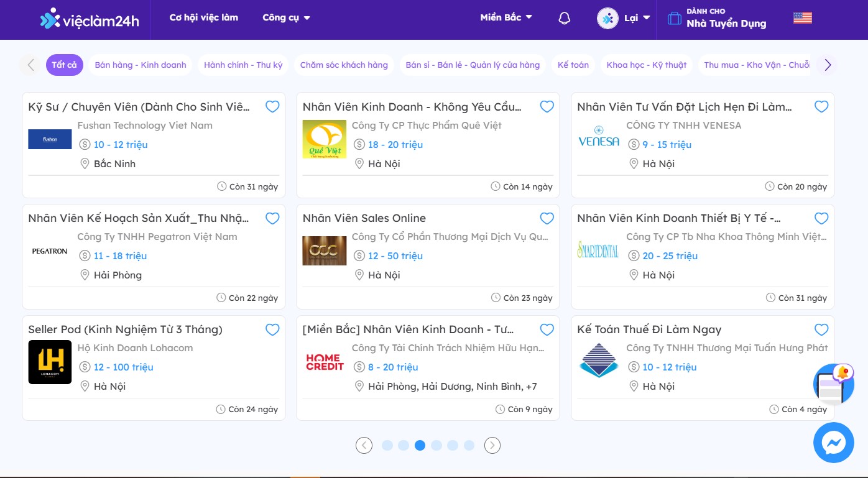Expand the Công cụ dropdown menu

286,17
